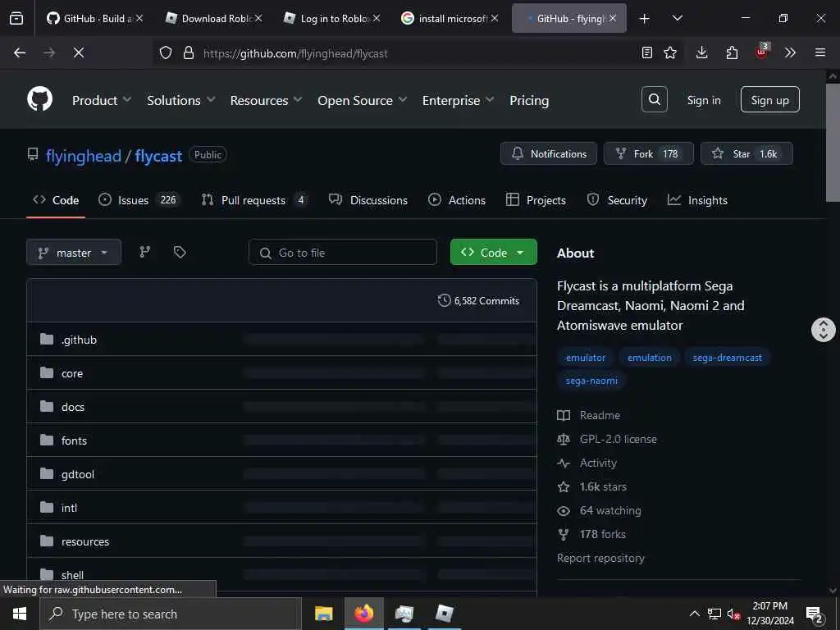Open File Explorer from the taskbar

[x=323, y=614]
